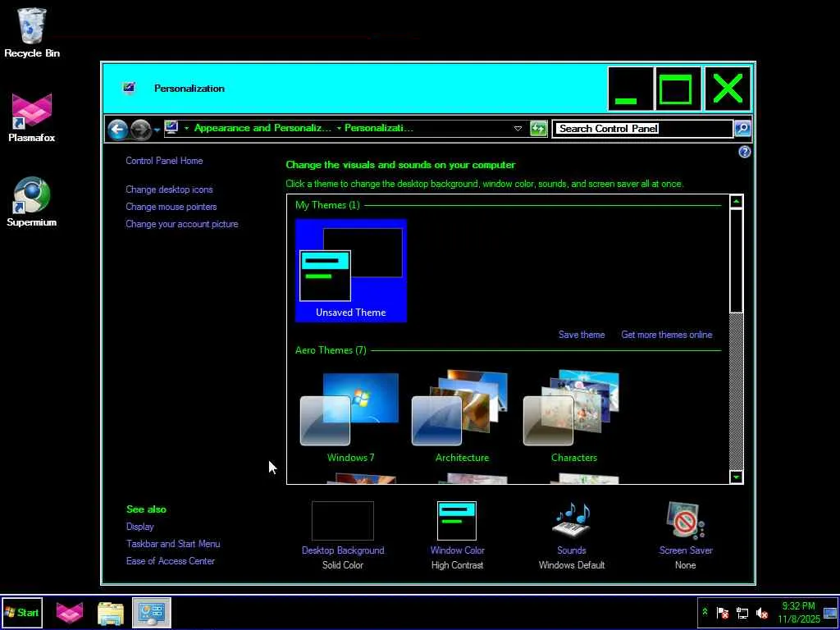The height and width of the screenshot is (630, 840).
Task: Click the theme list scroll up arrow
Action: (x=736, y=202)
